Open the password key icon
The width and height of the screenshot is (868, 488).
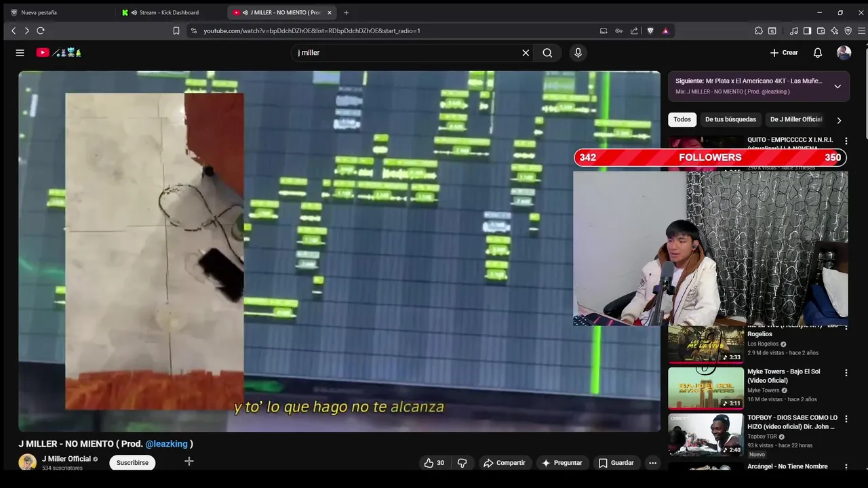click(x=618, y=30)
